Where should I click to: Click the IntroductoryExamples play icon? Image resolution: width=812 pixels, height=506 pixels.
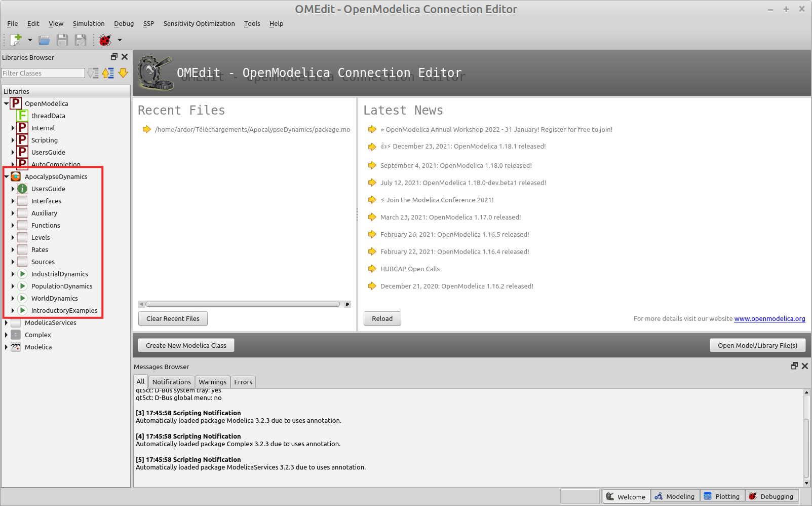tap(22, 310)
